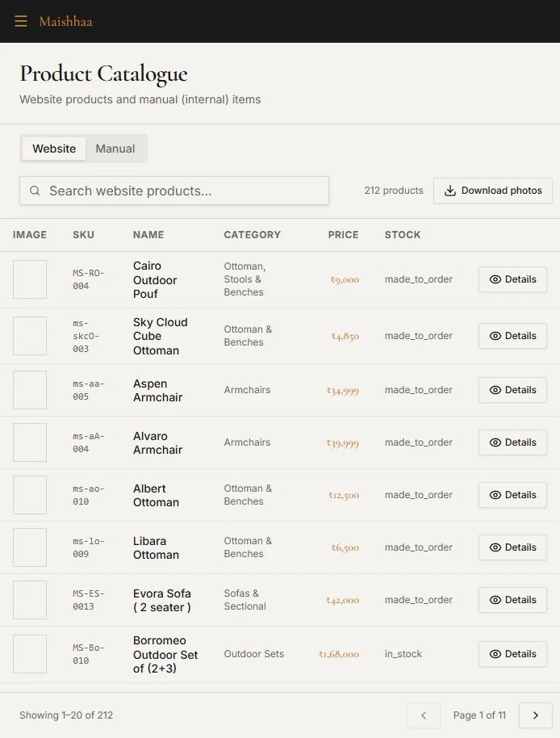Open thumbnail for Cairo Outdoor Pouf
Screen dimensions: 560x738
click(30, 279)
